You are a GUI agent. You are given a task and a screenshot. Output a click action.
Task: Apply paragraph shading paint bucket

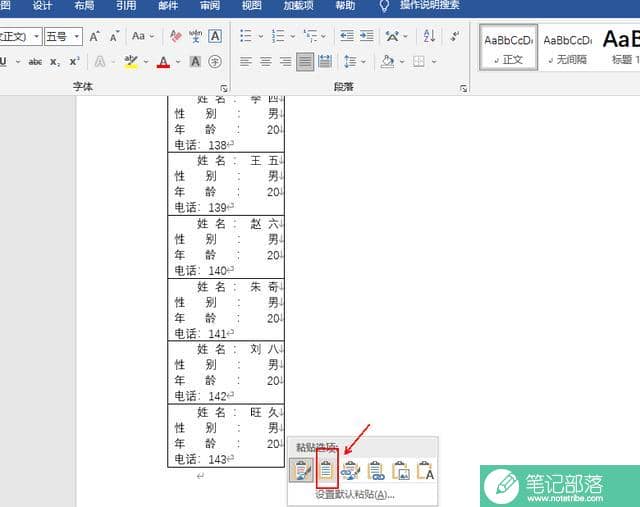pos(387,62)
